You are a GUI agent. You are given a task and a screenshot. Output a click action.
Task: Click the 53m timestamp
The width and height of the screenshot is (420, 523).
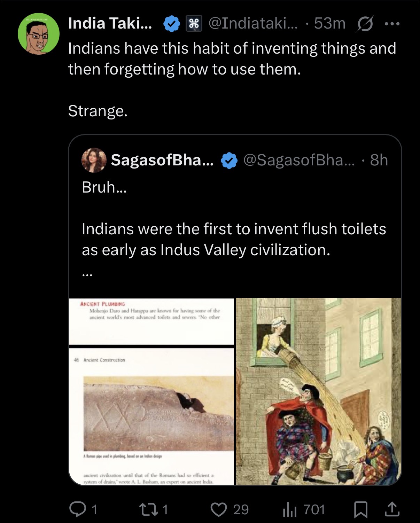click(329, 23)
